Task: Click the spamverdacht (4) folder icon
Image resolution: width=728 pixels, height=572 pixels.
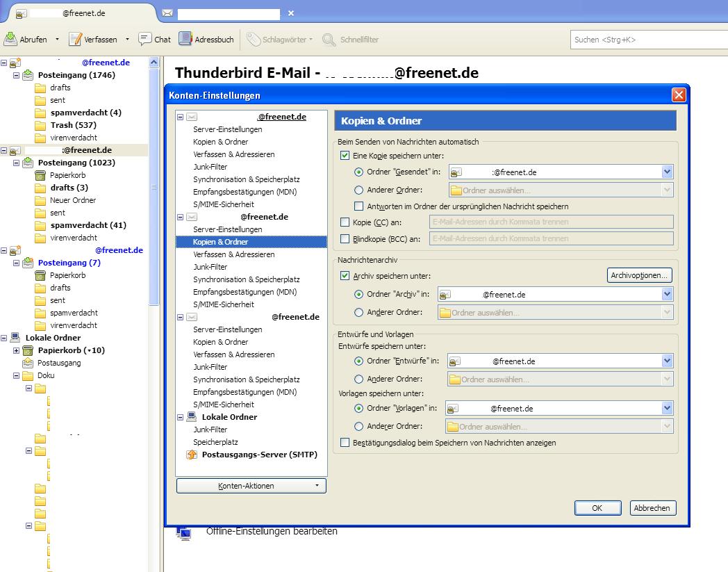Action: [40, 113]
